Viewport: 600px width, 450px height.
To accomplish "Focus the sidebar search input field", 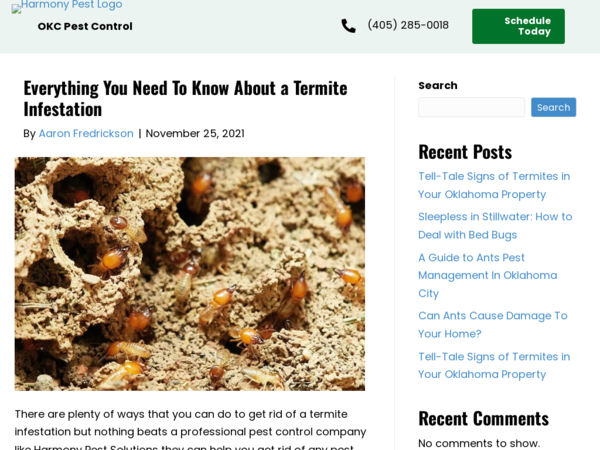I will coord(471,107).
